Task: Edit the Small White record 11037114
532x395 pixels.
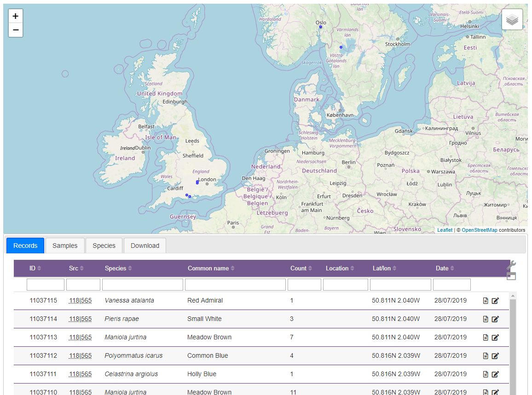Action: click(495, 319)
